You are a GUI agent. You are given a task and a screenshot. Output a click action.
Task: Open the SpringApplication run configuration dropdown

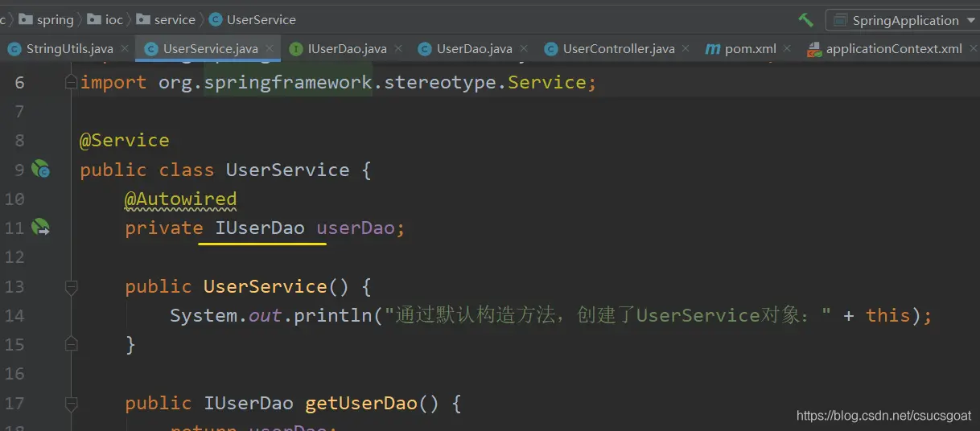[x=901, y=20]
